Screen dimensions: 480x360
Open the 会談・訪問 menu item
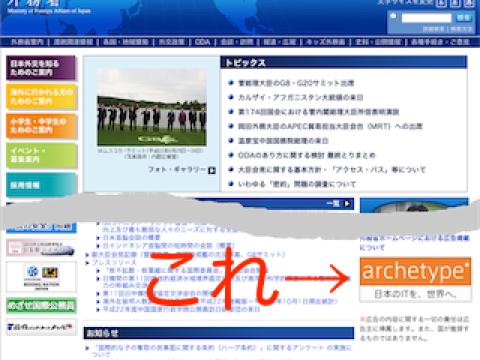click(x=237, y=42)
